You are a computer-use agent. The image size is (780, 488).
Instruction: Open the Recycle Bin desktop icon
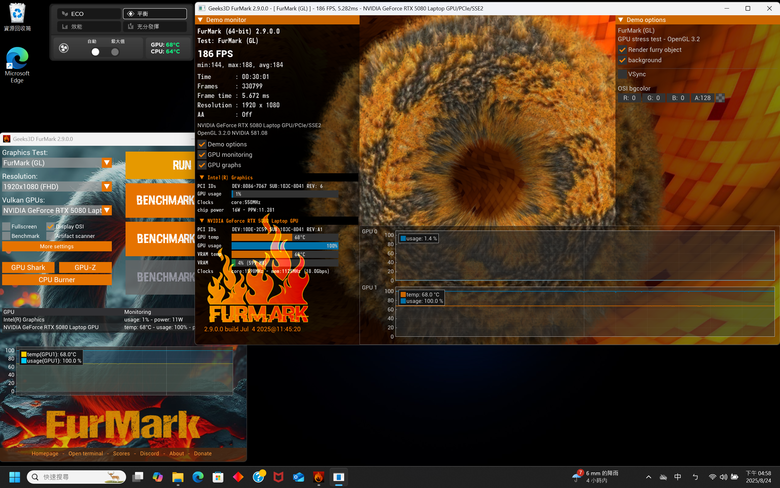point(17,17)
